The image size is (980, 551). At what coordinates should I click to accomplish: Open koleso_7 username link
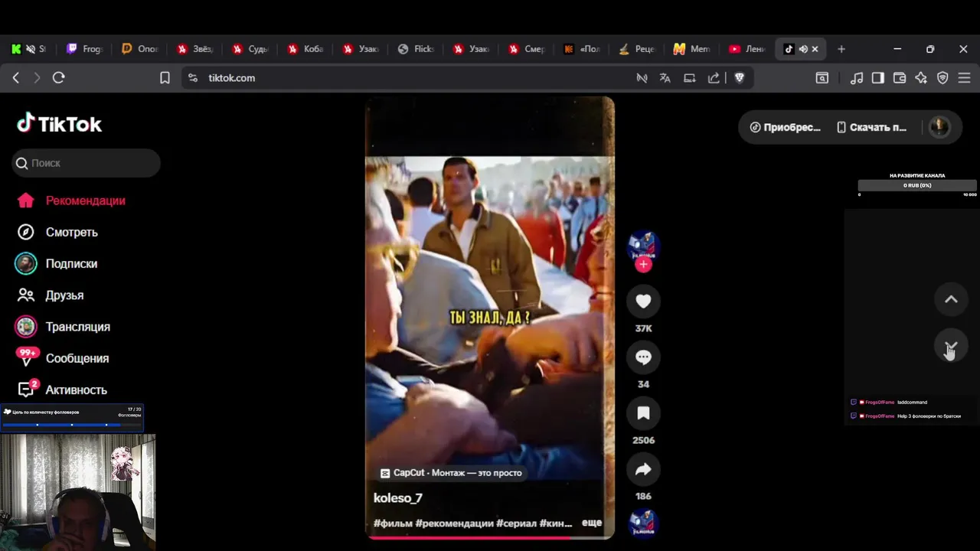click(398, 498)
